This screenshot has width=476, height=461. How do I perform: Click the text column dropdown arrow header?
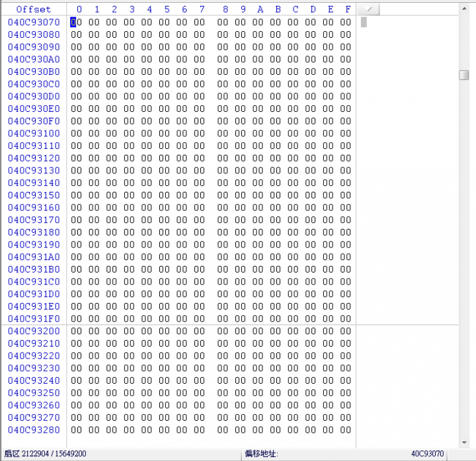pos(368,9)
